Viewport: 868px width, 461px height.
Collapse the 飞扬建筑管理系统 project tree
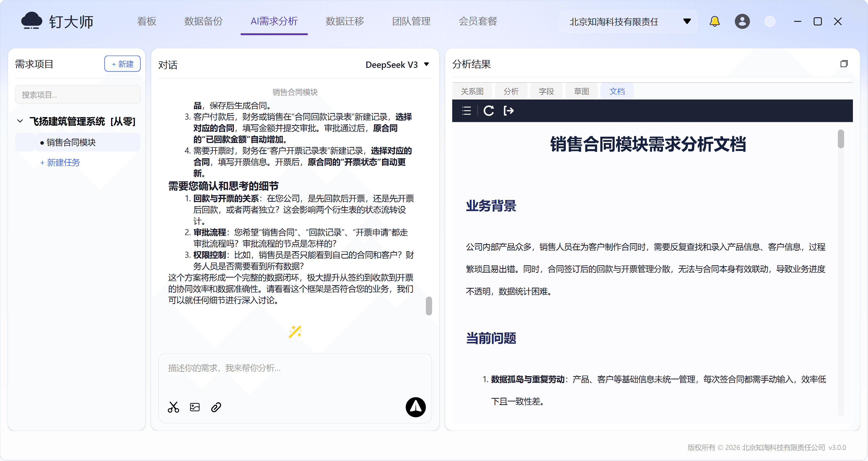point(20,121)
